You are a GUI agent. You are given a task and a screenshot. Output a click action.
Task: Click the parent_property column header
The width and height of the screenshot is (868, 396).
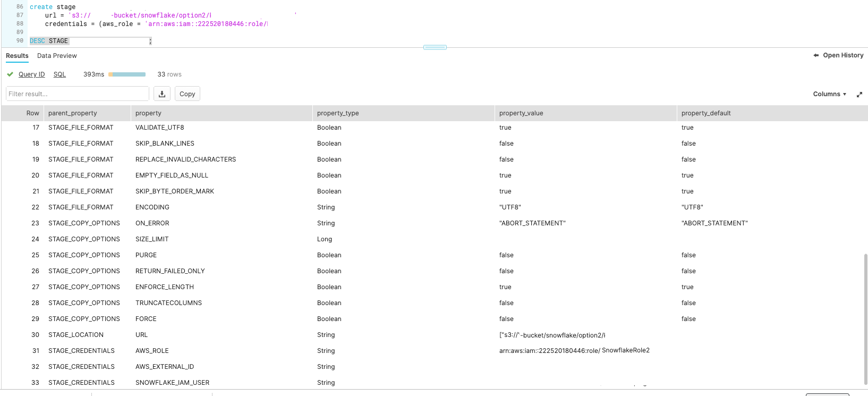73,113
